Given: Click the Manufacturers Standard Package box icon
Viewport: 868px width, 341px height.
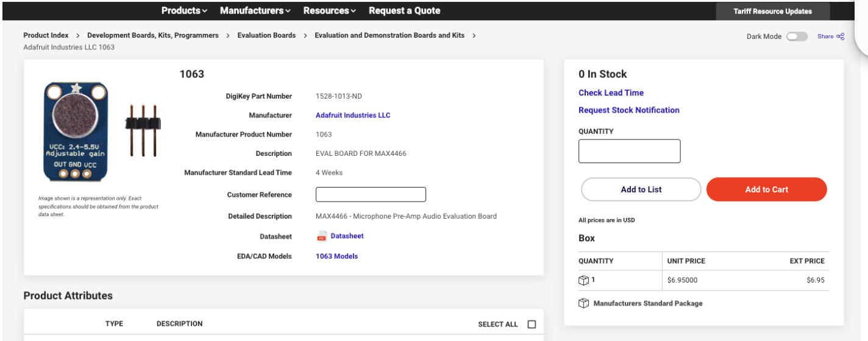Looking at the screenshot, I should point(583,303).
